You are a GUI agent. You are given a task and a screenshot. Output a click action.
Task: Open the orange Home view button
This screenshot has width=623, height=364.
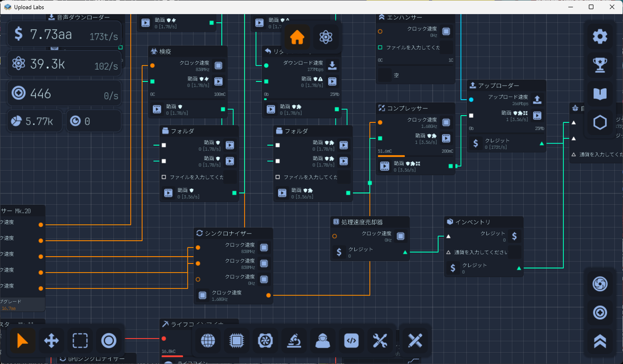point(297,37)
